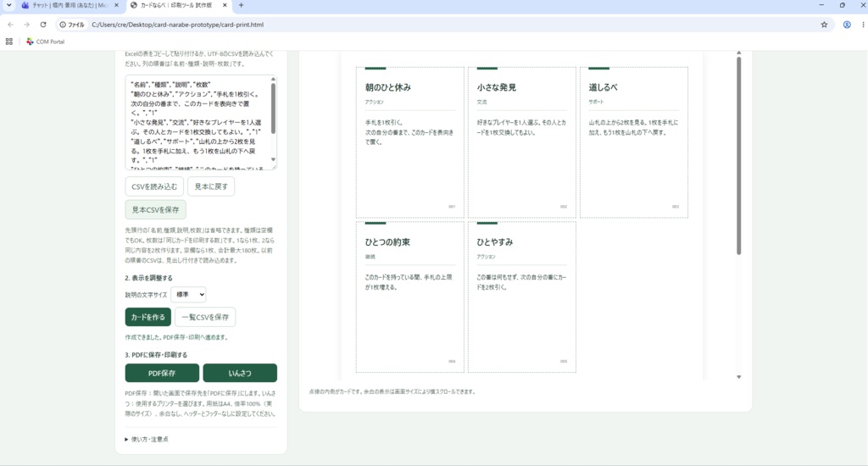Click the preview scroll up arrow
Viewport: 868px width, 466px height.
(x=738, y=53)
